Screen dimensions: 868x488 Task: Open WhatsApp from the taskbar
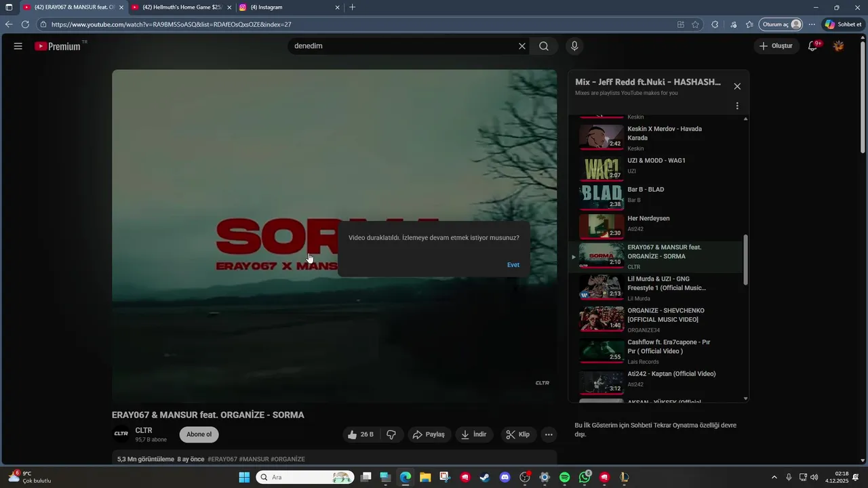[585, 477]
